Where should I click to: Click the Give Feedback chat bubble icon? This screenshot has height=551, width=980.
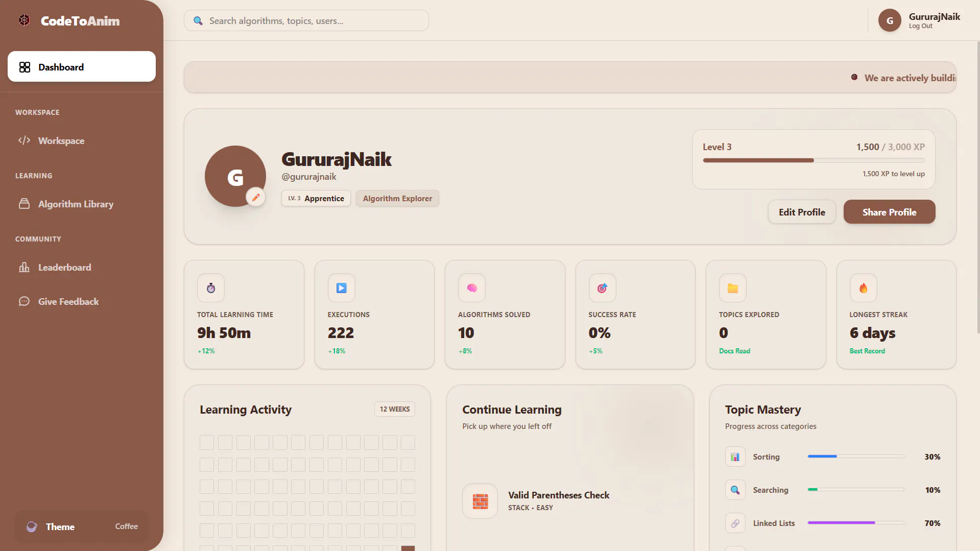[24, 301]
